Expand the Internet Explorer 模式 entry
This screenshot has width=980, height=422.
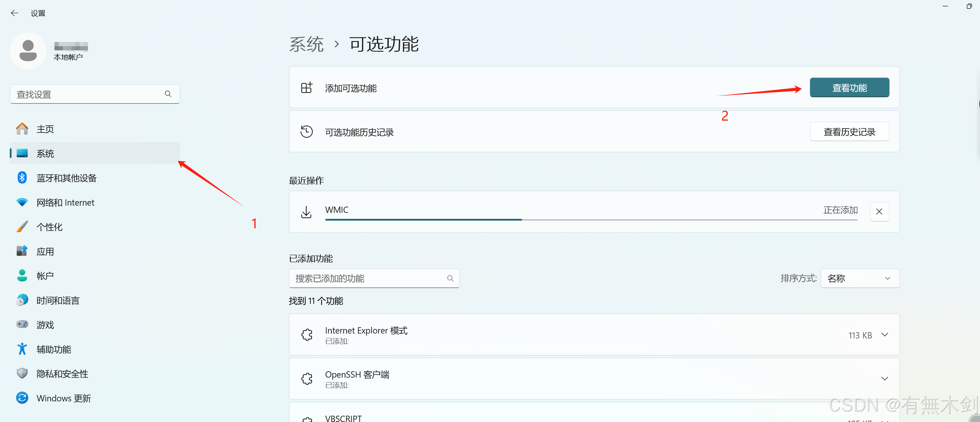(885, 335)
